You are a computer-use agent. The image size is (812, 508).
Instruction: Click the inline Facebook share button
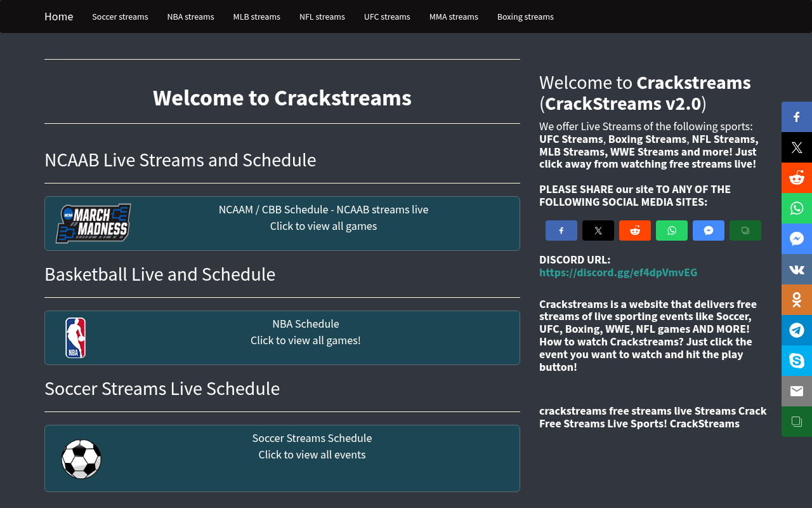(561, 231)
